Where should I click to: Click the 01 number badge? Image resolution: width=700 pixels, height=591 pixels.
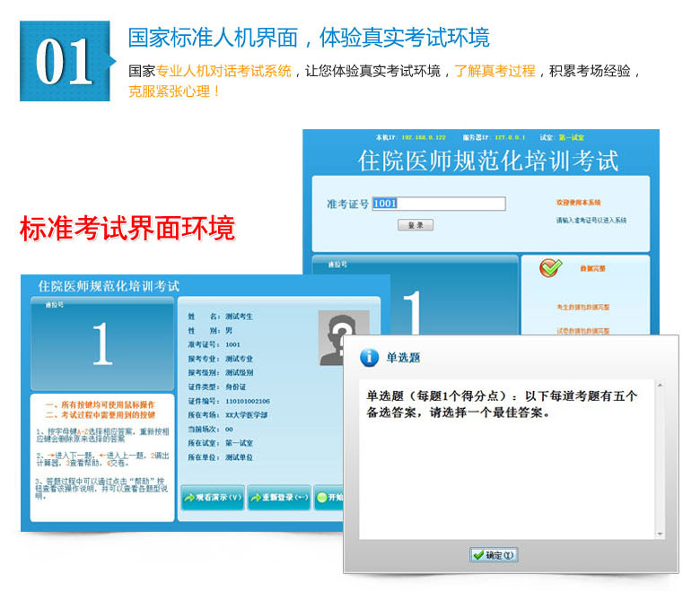pyautogui.click(x=65, y=62)
